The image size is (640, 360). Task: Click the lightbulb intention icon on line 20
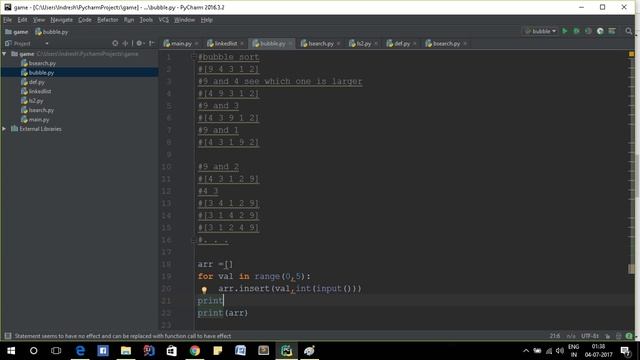(x=204, y=290)
